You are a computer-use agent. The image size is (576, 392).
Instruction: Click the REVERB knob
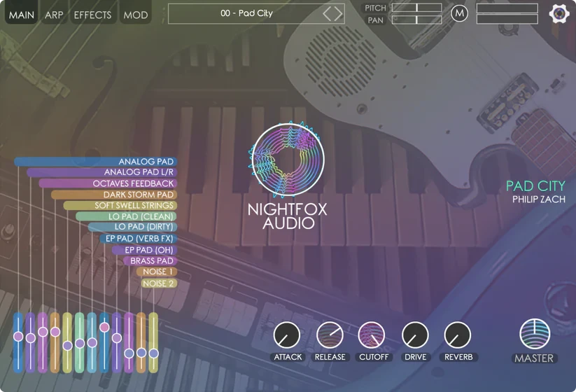[458, 335]
